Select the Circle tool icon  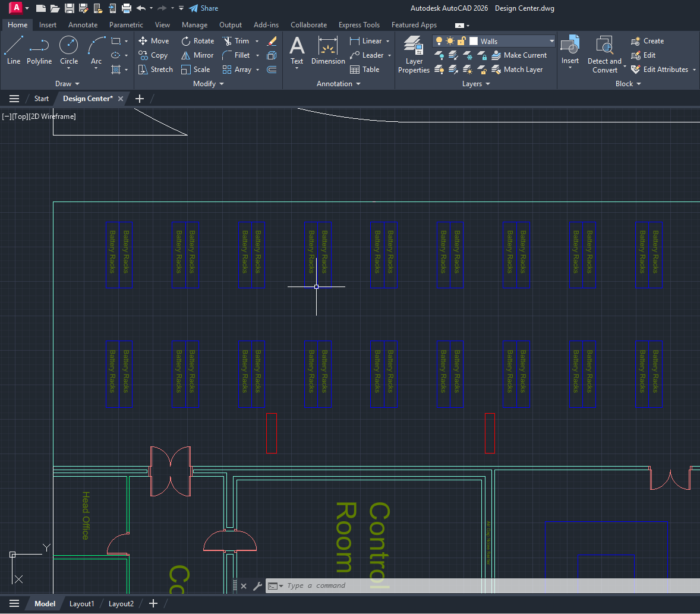[69, 45]
